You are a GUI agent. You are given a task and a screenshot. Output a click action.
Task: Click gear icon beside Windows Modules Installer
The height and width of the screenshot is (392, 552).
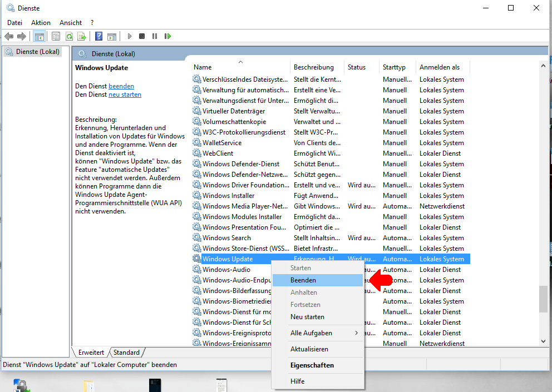197,216
